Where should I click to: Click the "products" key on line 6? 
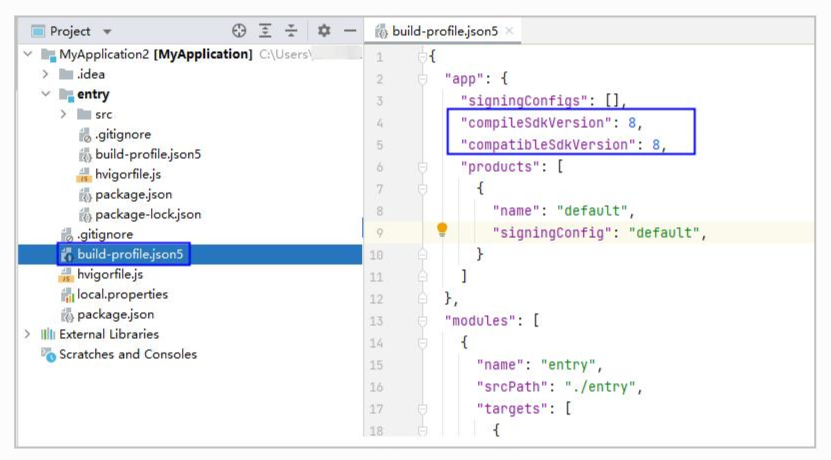(500, 167)
